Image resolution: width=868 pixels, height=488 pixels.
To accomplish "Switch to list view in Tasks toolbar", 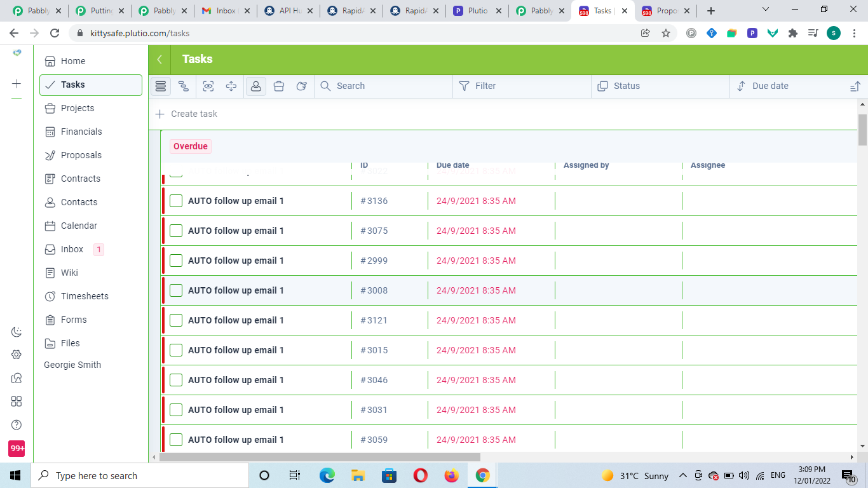I will point(161,86).
